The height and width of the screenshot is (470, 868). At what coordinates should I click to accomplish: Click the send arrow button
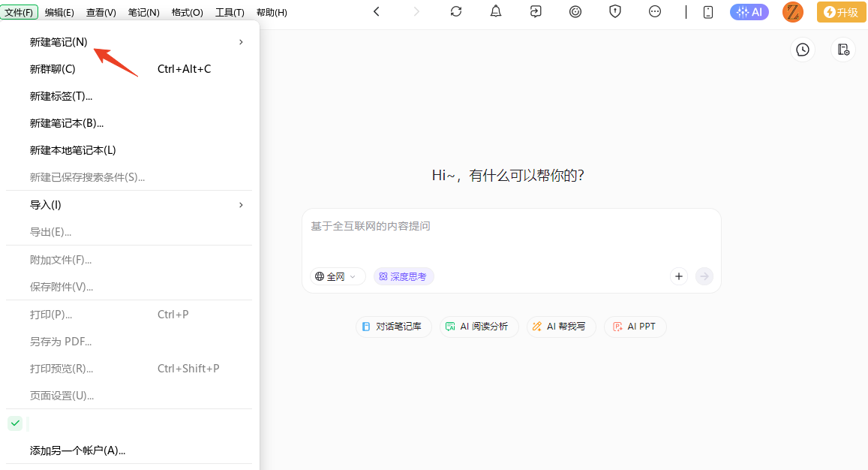pyautogui.click(x=704, y=276)
